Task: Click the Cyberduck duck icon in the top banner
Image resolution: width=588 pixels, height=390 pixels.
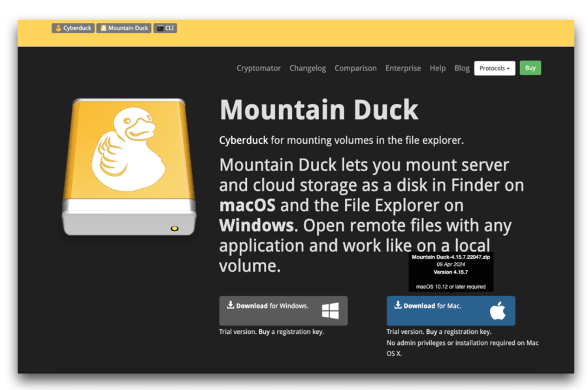Action: point(58,27)
